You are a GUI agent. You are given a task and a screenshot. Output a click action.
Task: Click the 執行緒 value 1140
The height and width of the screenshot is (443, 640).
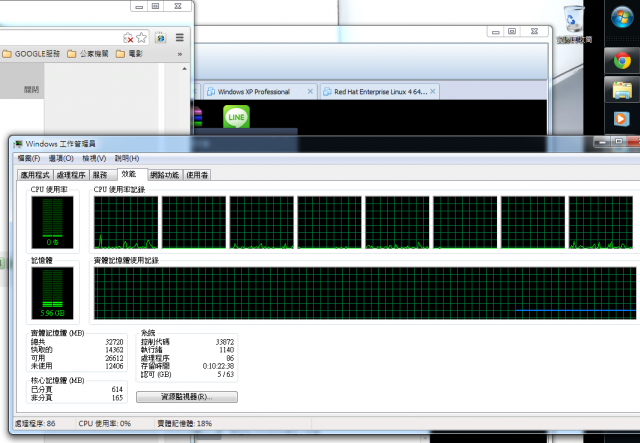227,350
